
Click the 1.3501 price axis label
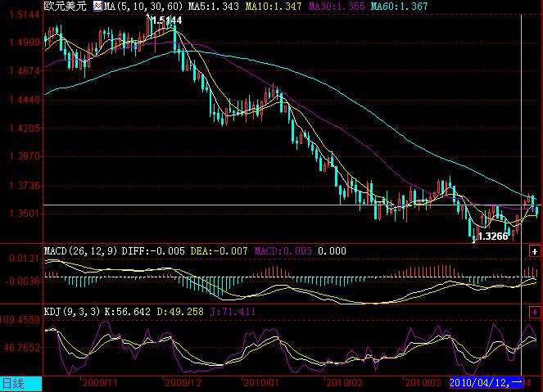25,213
